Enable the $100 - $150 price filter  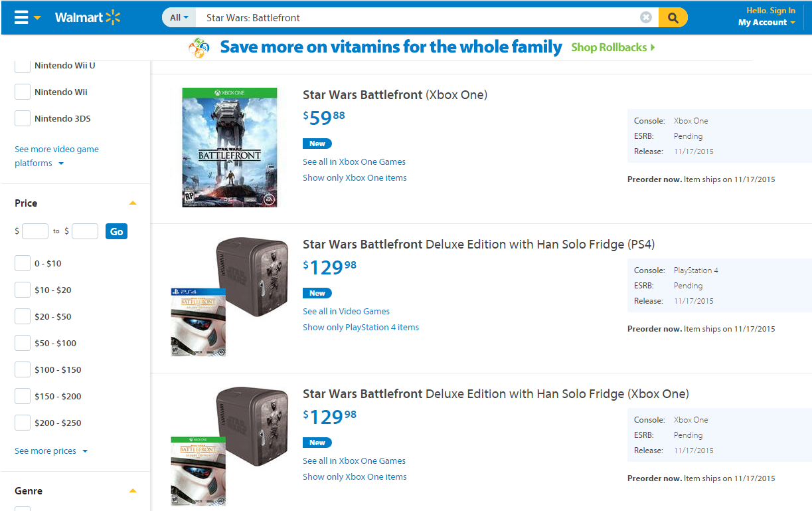(23, 370)
